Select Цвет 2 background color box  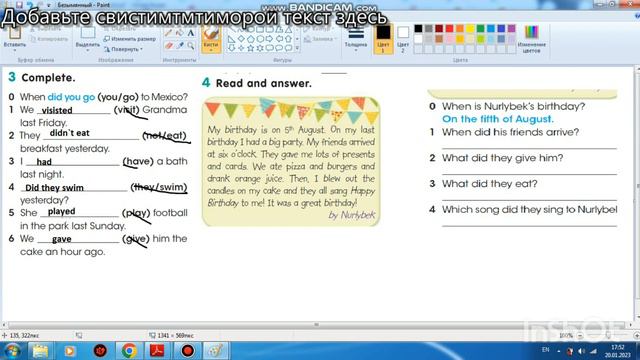403,39
